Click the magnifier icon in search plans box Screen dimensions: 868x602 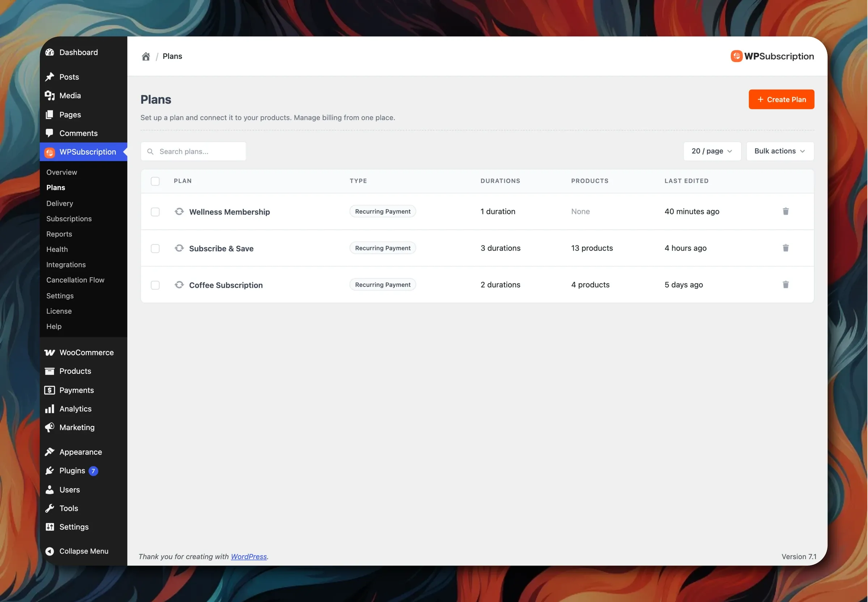(x=150, y=151)
